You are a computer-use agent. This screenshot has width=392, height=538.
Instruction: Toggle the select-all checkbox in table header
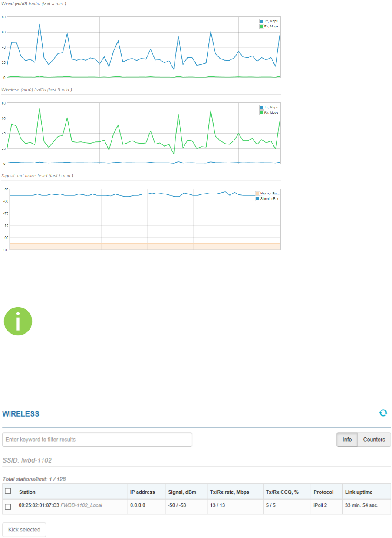pos(8,491)
